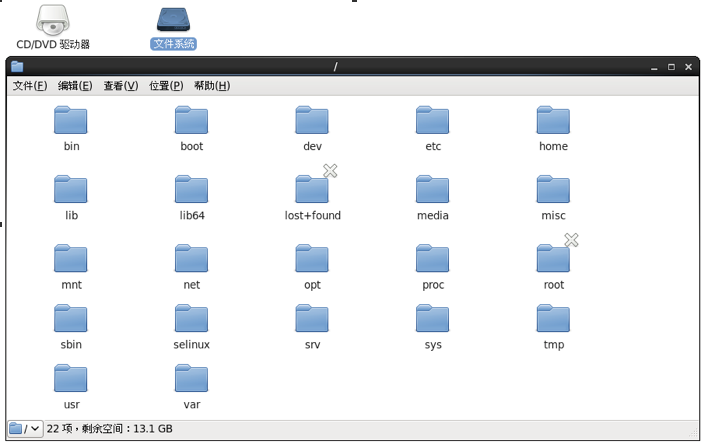Open the 编辑(E) menu

point(75,86)
